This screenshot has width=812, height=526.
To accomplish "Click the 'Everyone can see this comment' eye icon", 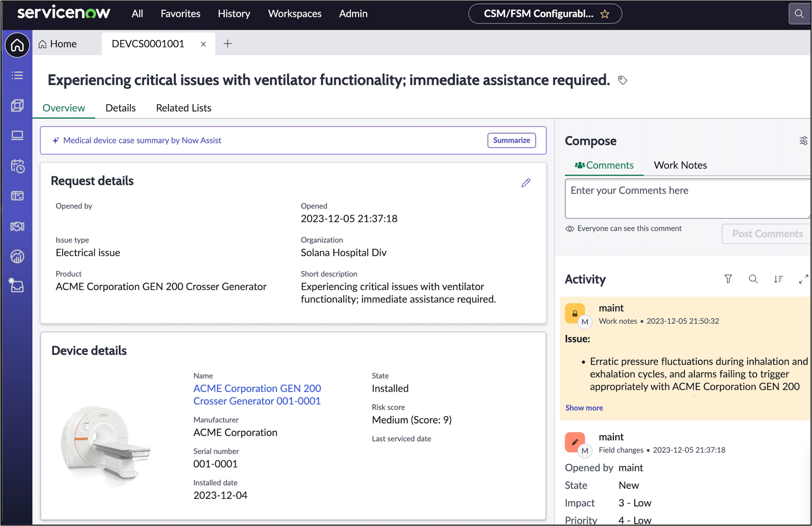I will pos(570,229).
